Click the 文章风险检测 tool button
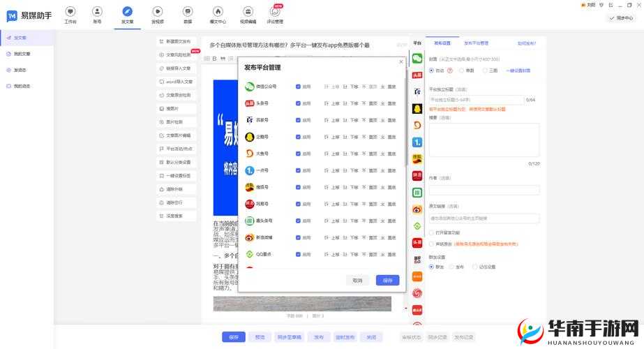644x349 pixels. pyautogui.click(x=177, y=54)
